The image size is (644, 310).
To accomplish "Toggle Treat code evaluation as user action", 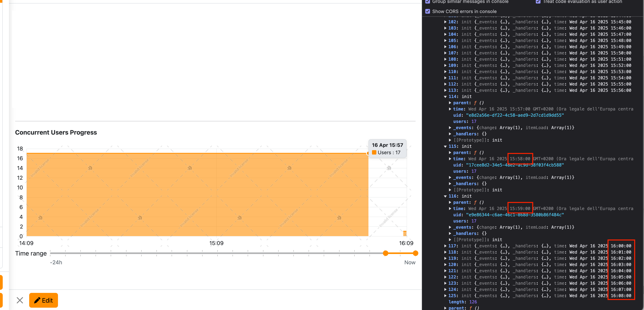I will pos(538,2).
